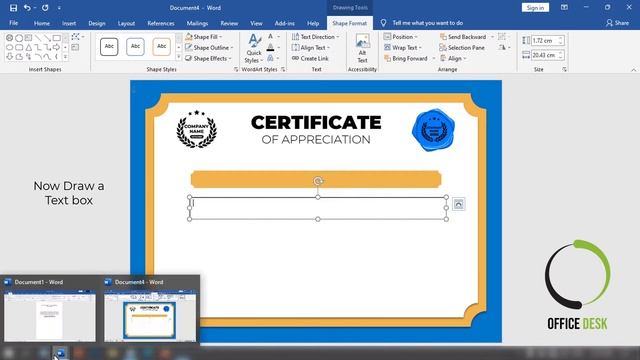640x360 pixels.
Task: Open the Customize Quick Access Toolbar arrow
Action: pos(59,8)
